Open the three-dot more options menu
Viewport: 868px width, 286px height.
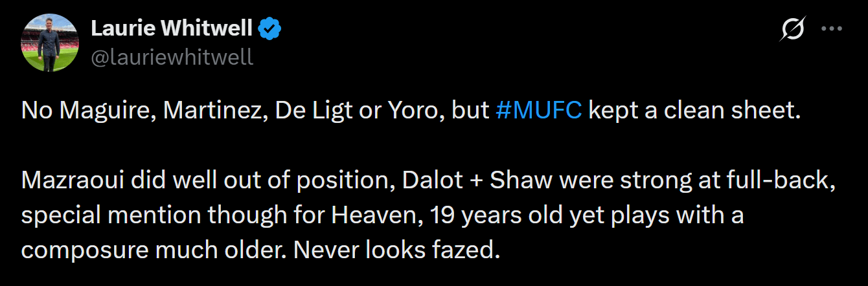(831, 29)
